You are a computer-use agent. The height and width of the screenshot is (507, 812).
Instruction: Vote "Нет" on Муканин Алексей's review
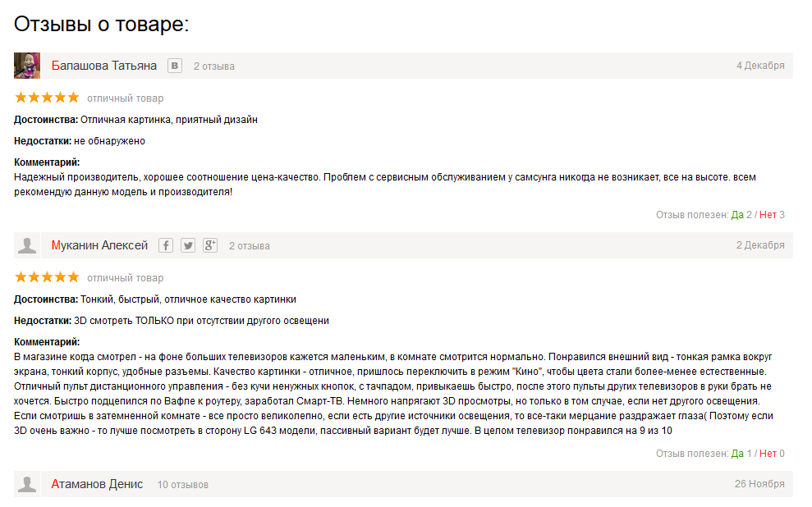(768, 454)
